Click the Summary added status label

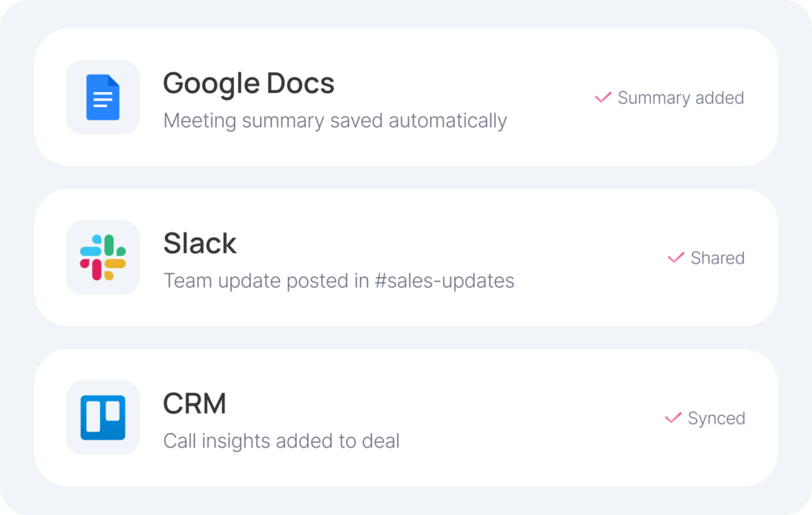pos(680,98)
